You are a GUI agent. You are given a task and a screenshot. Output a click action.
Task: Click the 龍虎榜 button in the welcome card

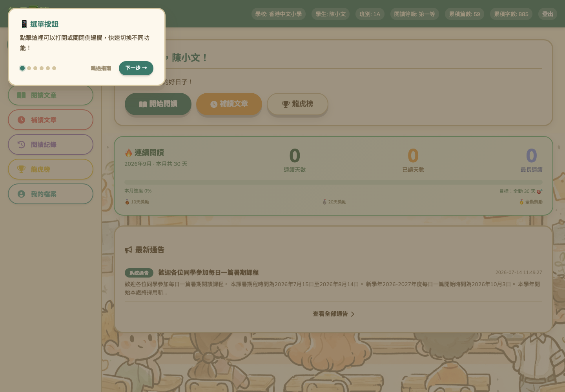(x=297, y=104)
